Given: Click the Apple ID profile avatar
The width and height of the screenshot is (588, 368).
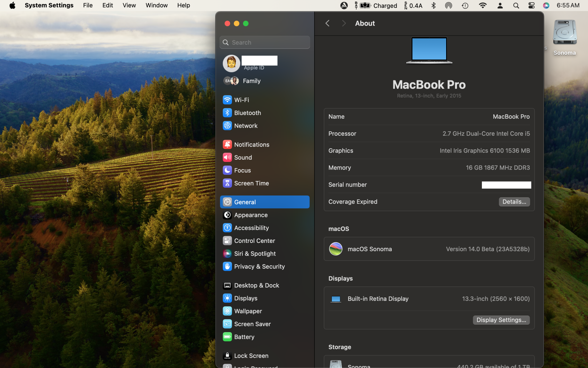Looking at the screenshot, I should [x=231, y=63].
